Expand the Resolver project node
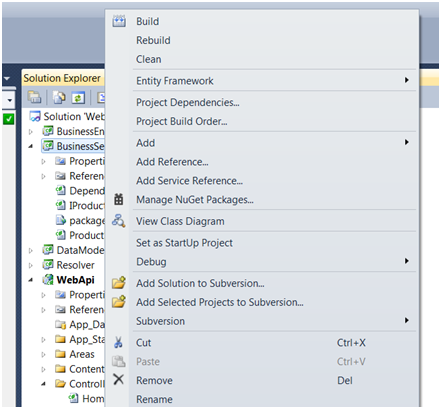The height and width of the screenshot is (409, 441). pyautogui.click(x=31, y=265)
